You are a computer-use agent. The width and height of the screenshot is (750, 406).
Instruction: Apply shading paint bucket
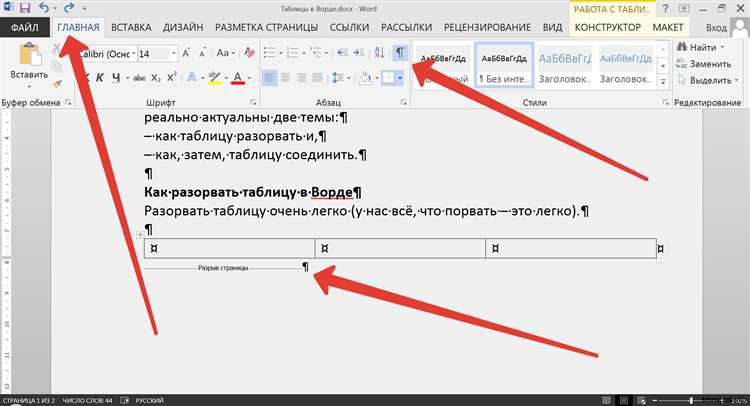[x=365, y=77]
